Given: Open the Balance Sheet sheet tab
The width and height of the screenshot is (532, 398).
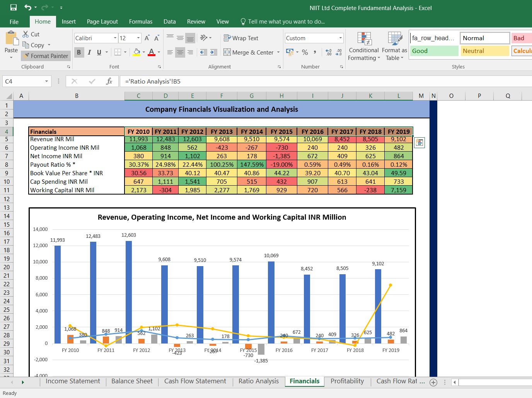Looking at the screenshot, I should pyautogui.click(x=132, y=381).
